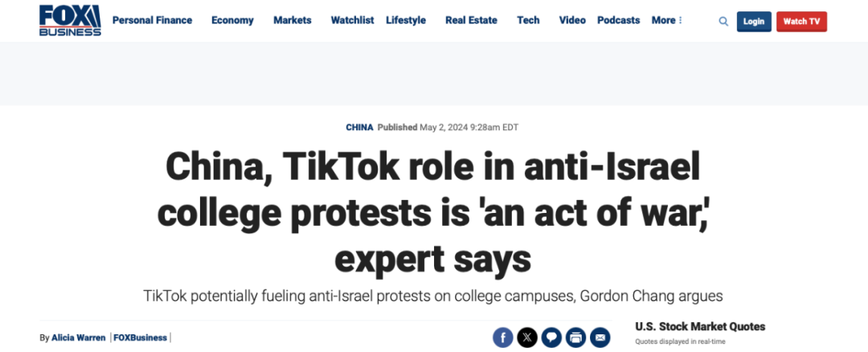
Task: Open the Economy nav item
Action: point(232,20)
